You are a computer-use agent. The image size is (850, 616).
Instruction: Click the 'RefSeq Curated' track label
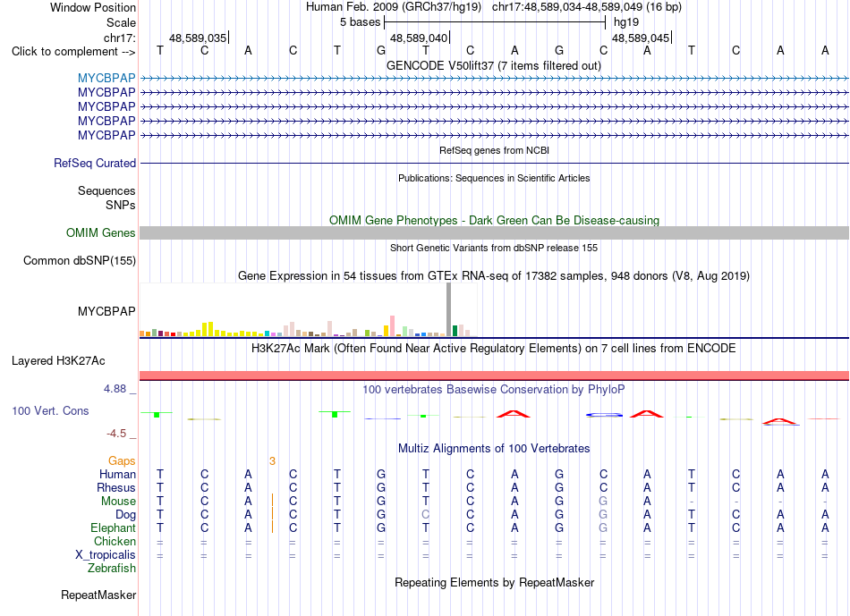(94, 163)
